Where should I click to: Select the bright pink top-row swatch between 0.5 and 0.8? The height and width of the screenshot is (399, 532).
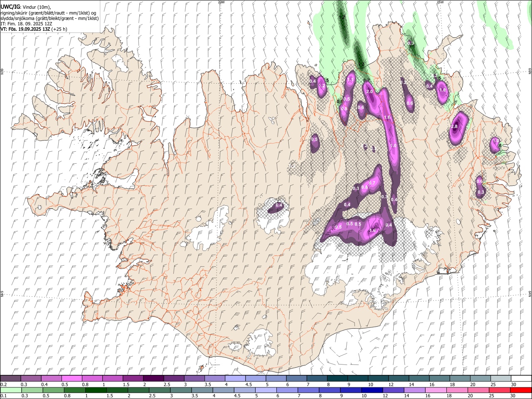72,379
